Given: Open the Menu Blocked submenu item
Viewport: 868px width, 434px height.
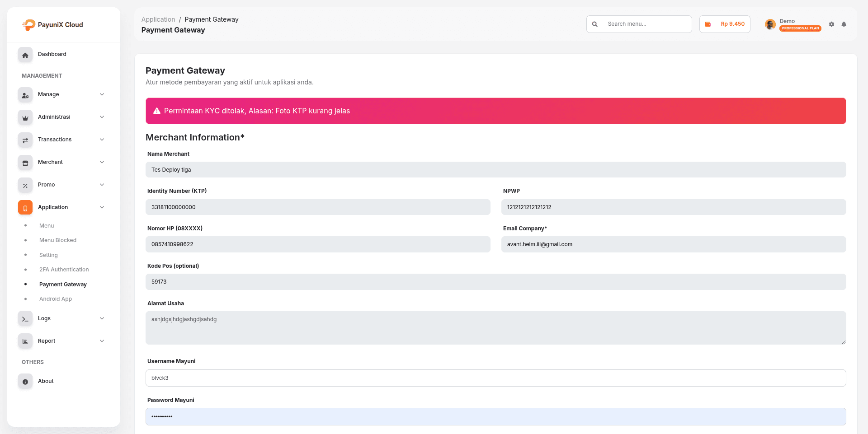Looking at the screenshot, I should (58, 240).
